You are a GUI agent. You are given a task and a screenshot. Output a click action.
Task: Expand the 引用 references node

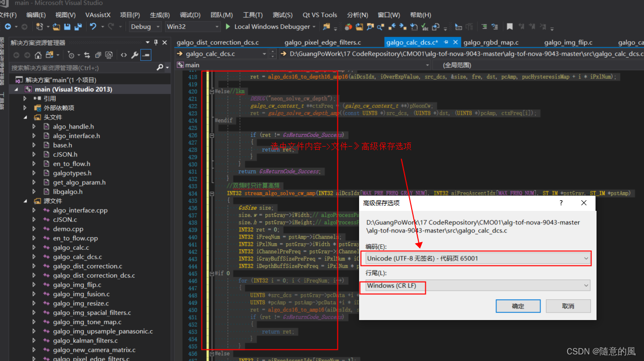click(25, 99)
